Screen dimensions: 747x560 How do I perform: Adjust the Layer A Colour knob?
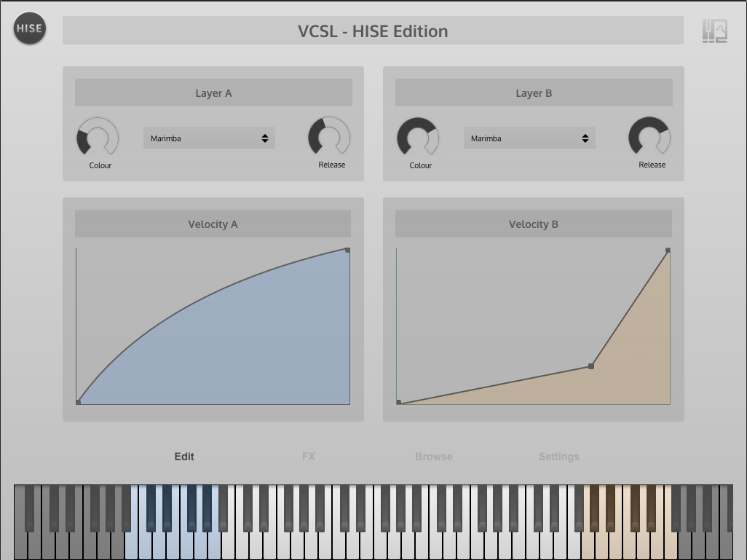pos(98,137)
